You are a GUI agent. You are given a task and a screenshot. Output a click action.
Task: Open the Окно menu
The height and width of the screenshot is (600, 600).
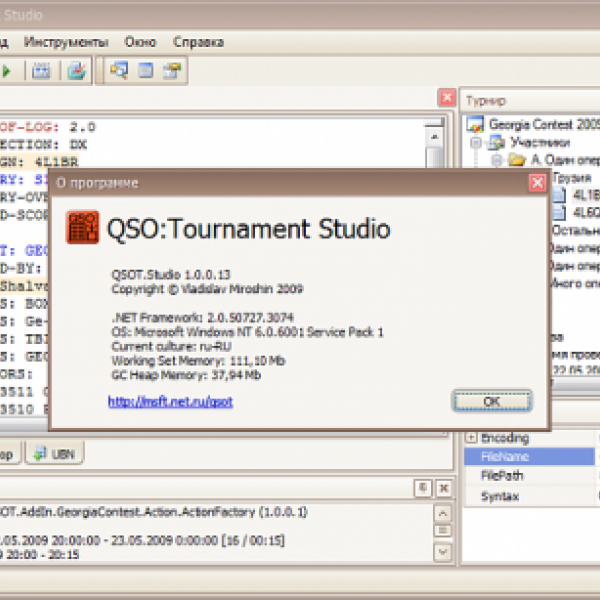[140, 42]
